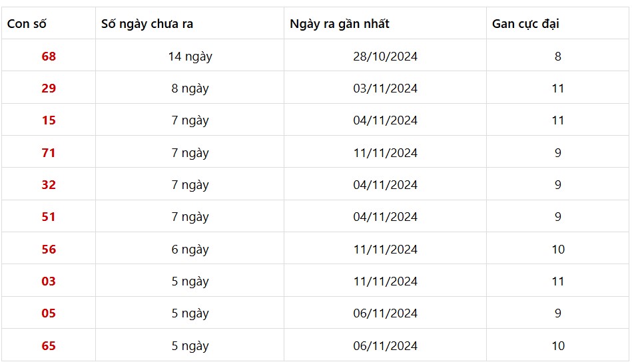
Task: Click the Gan cực đại value for 68
Action: [558, 57]
